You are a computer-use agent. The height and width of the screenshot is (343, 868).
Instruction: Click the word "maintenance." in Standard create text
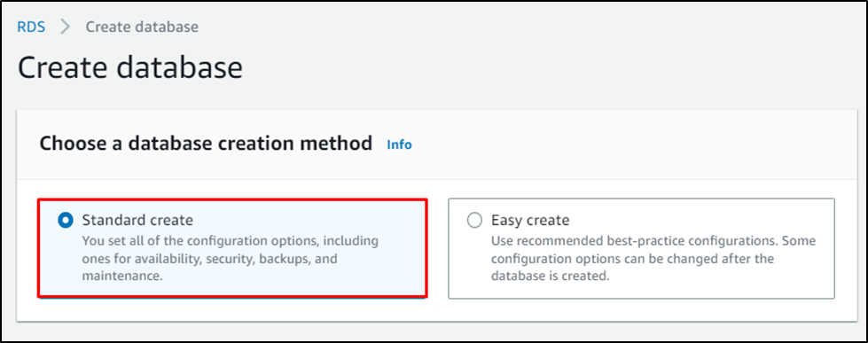pos(122,276)
